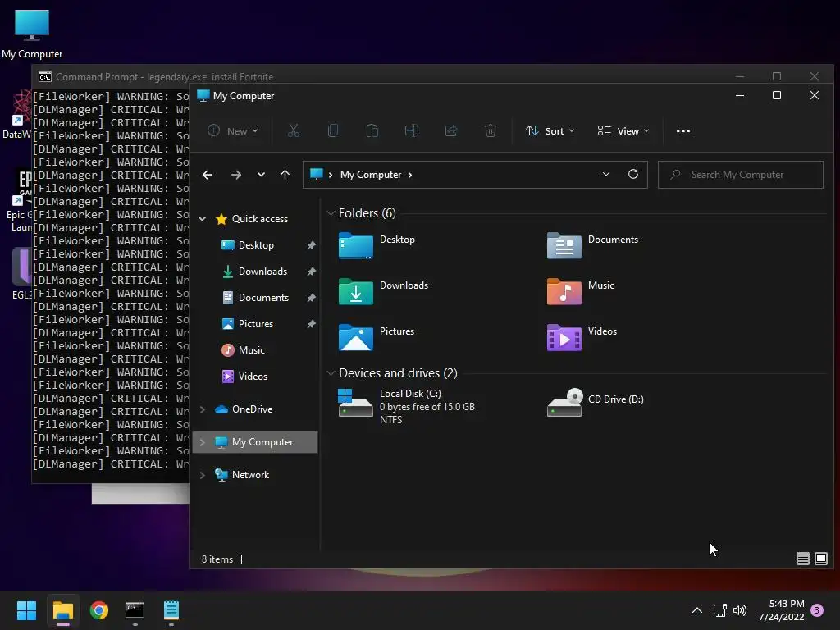
Task: Select the Local Disk (C:) drive
Action: click(407, 406)
